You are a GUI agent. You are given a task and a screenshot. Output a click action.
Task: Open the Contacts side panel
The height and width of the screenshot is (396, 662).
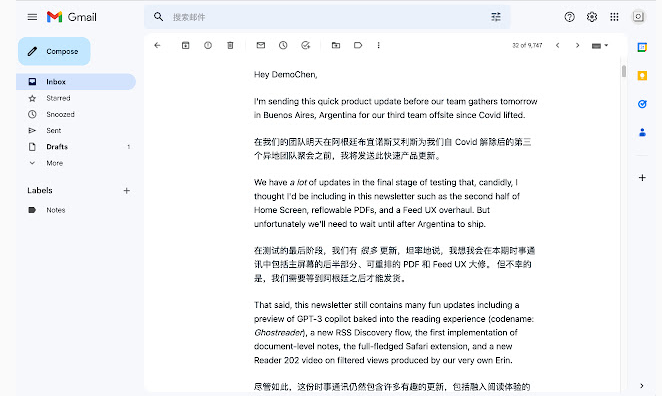642,132
